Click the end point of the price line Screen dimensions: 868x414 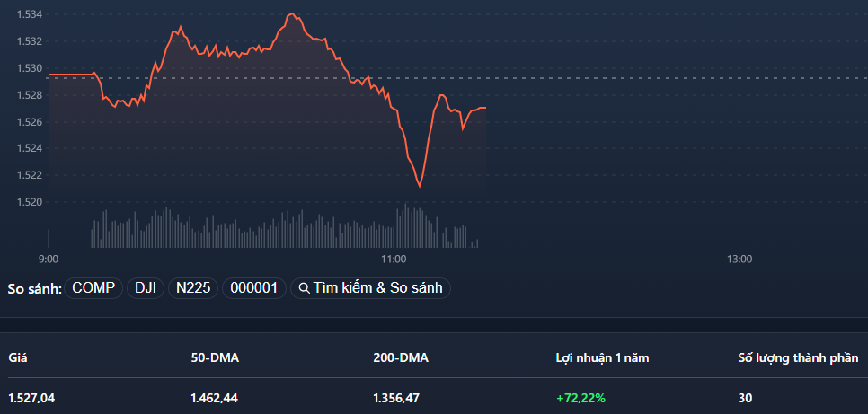tap(485, 108)
